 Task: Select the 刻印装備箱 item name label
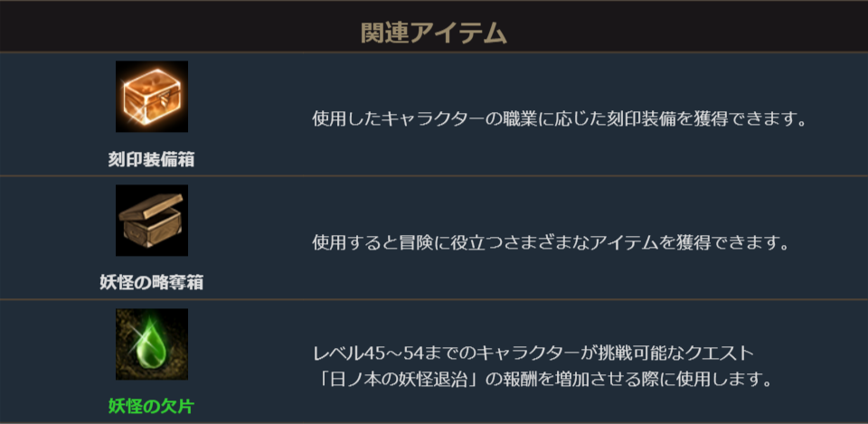click(x=151, y=160)
